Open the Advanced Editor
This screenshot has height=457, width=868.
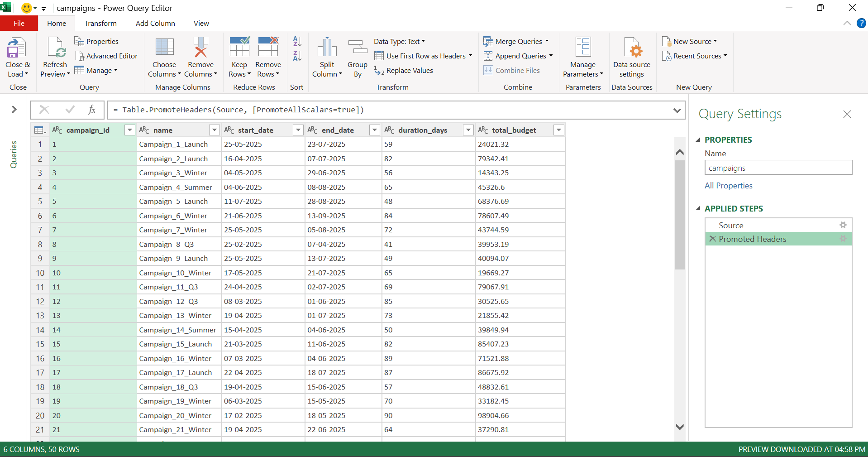[x=106, y=56]
